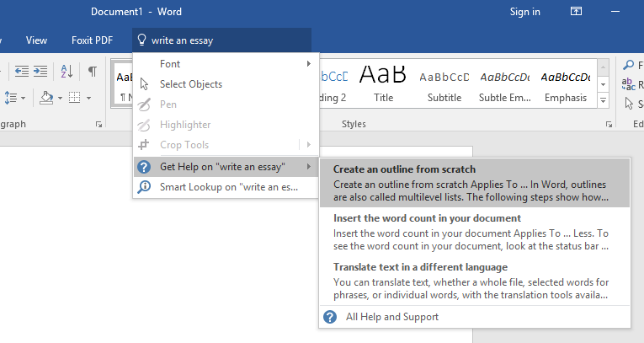
Task: Apply the Subtitle style
Action: pyautogui.click(x=444, y=84)
